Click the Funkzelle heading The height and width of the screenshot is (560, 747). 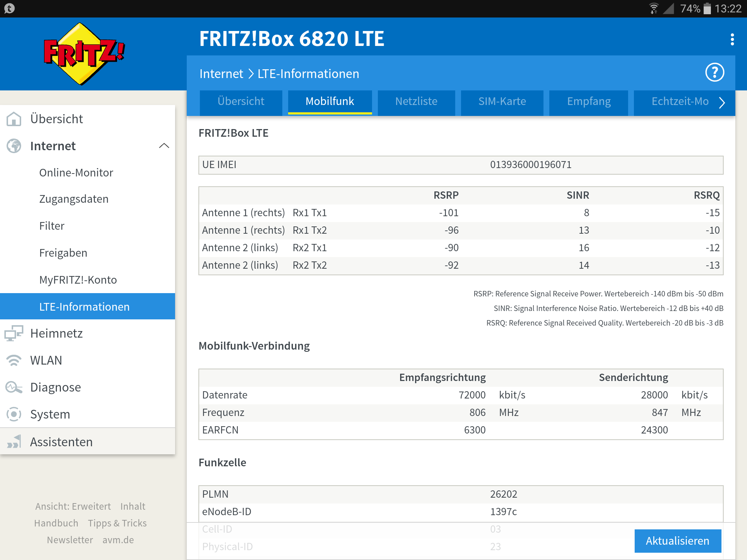(222, 463)
